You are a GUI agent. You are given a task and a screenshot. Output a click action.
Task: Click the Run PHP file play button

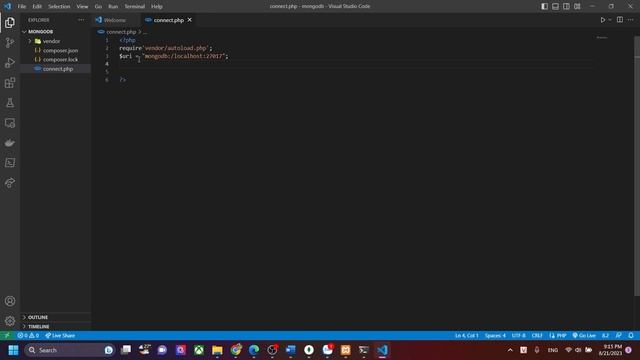(602, 20)
